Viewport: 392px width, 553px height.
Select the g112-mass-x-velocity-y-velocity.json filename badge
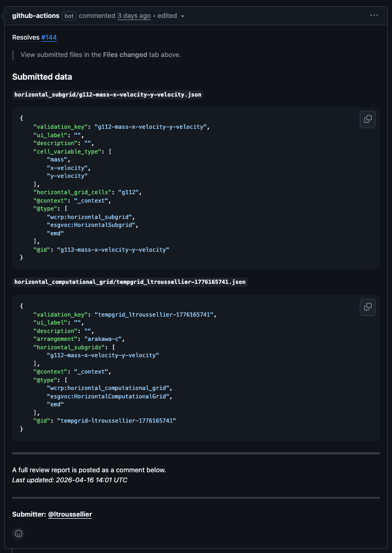point(108,95)
